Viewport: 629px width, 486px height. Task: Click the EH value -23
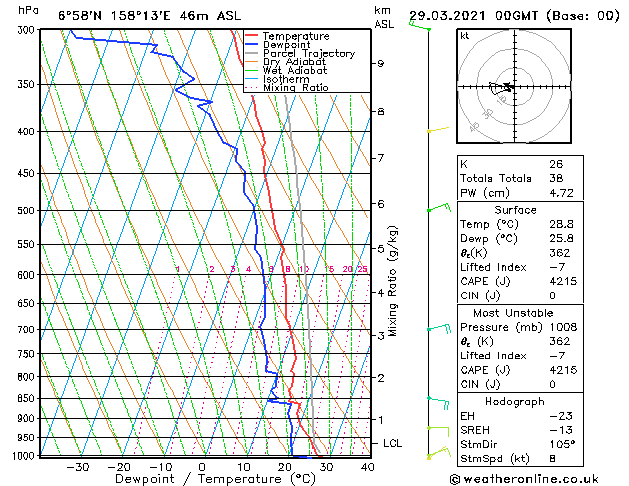(561, 416)
